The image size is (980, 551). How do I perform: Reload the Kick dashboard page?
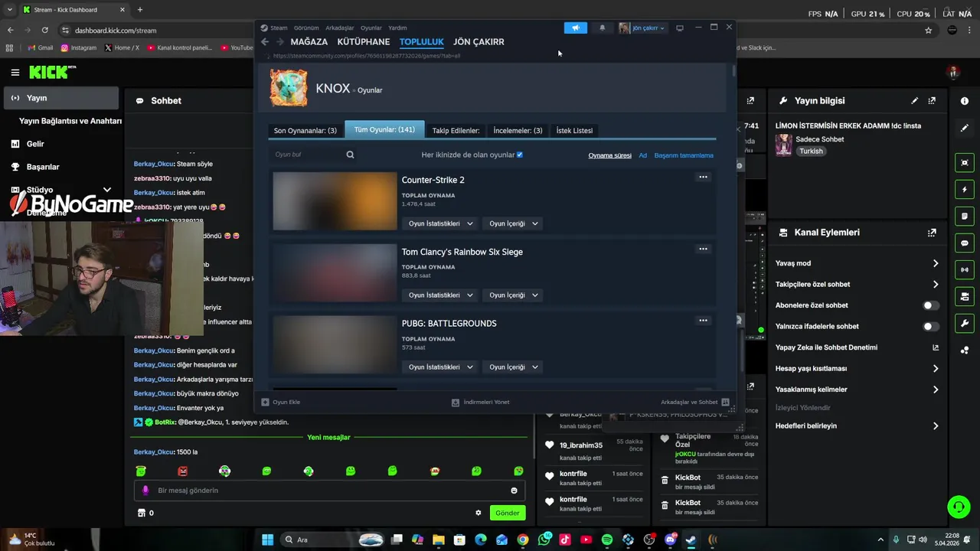(x=45, y=31)
